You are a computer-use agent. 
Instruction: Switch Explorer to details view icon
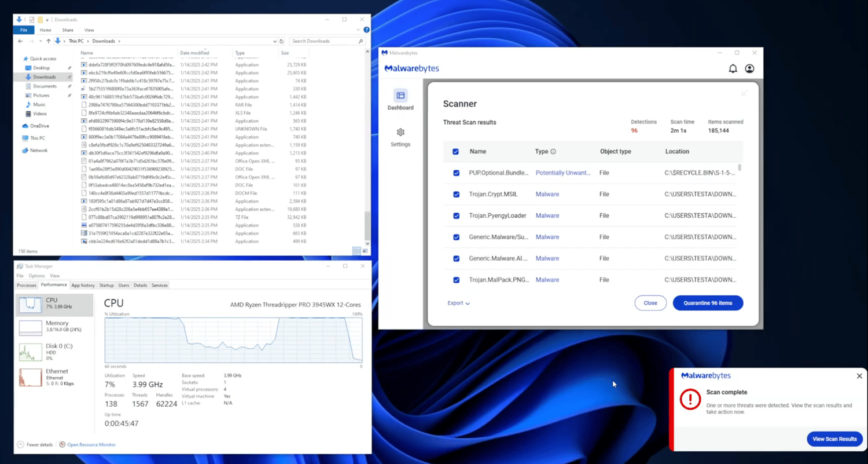356,251
